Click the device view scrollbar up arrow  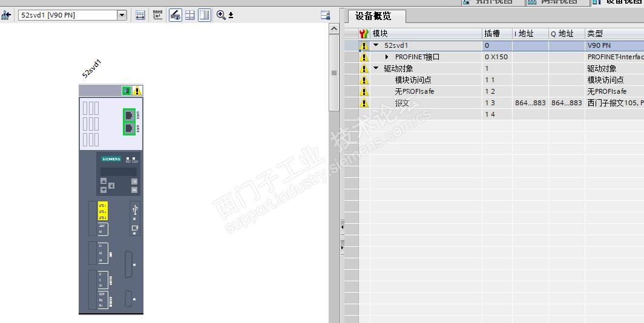coord(334,28)
